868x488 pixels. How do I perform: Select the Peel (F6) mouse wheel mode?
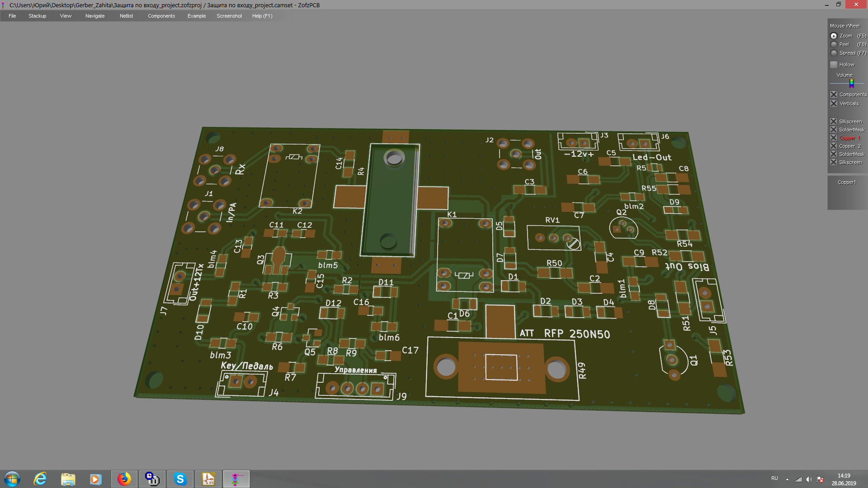(834, 44)
